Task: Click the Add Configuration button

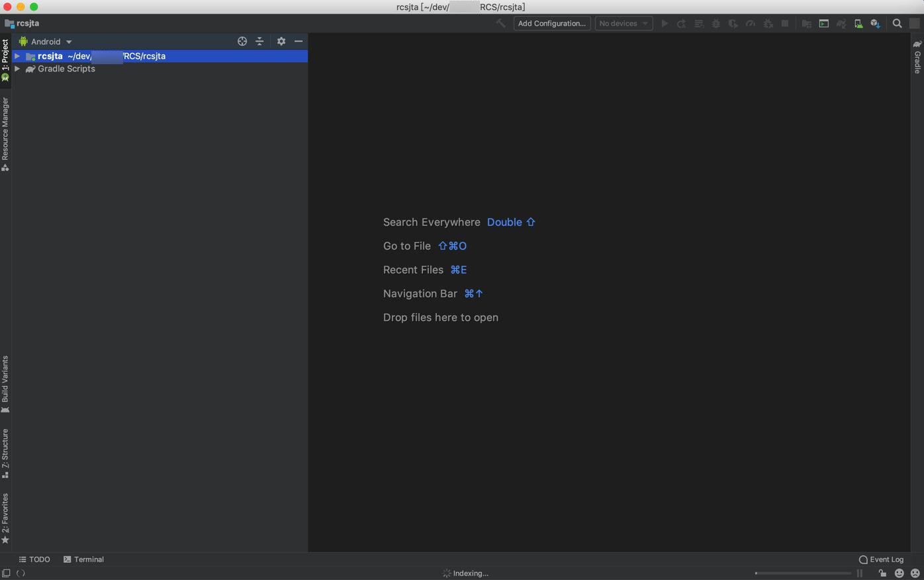Action: [551, 23]
